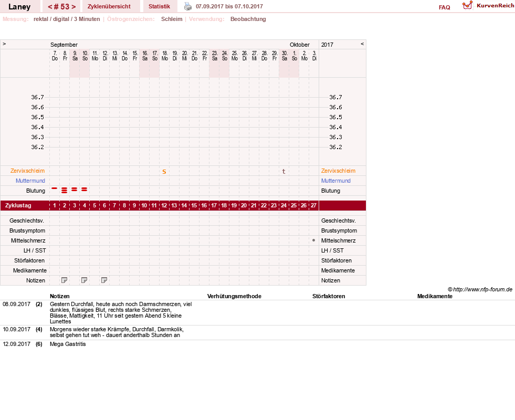This screenshot has width=515, height=420.
Task: Open the note icon for 8 September
Action: tap(65, 280)
